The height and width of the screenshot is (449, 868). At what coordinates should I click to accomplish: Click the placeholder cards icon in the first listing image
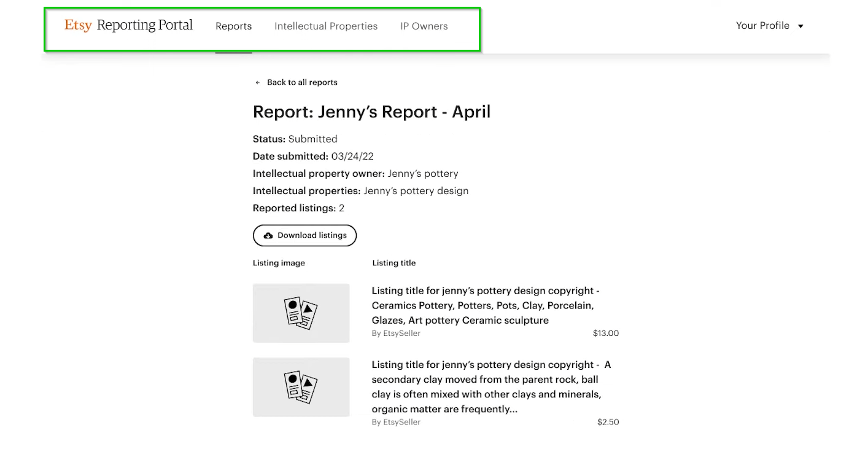click(x=301, y=313)
